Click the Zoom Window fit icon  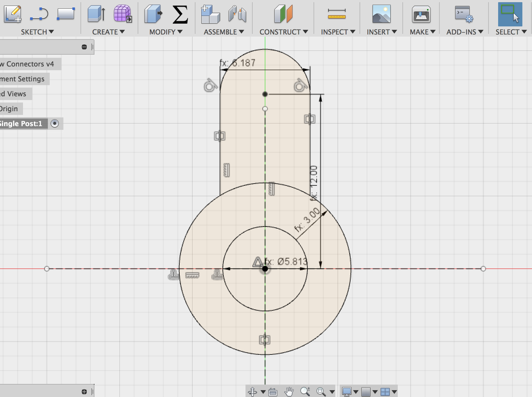click(321, 392)
